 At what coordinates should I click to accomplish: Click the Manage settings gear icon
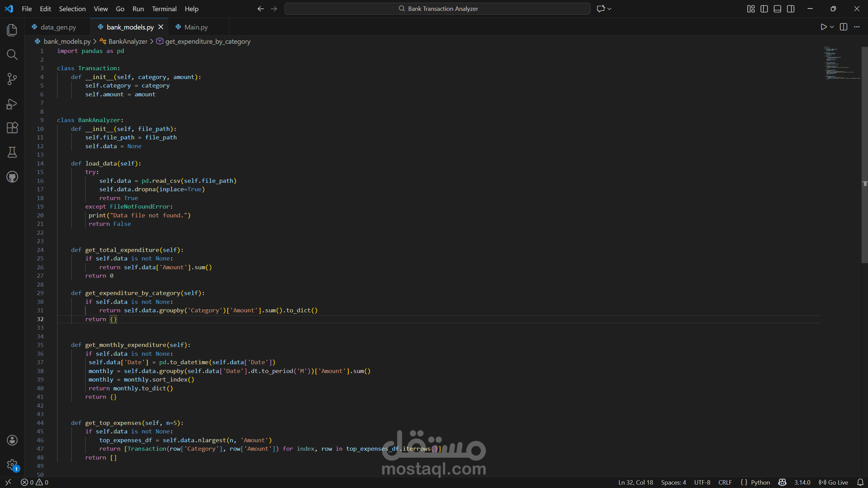(12, 465)
